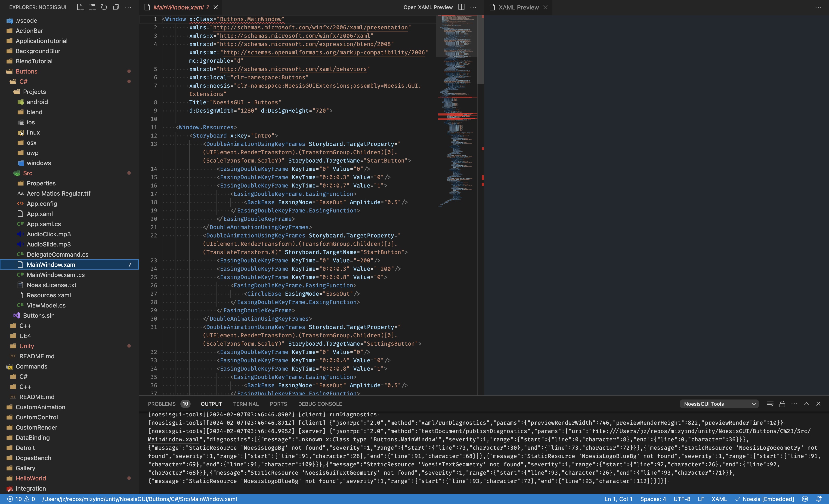Maximize the bottom panel size

point(807,404)
